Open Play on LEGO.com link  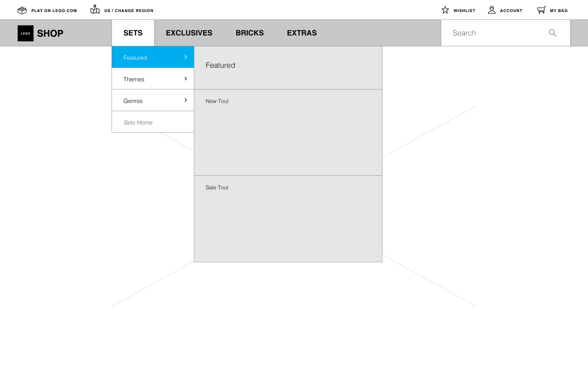[x=54, y=11]
